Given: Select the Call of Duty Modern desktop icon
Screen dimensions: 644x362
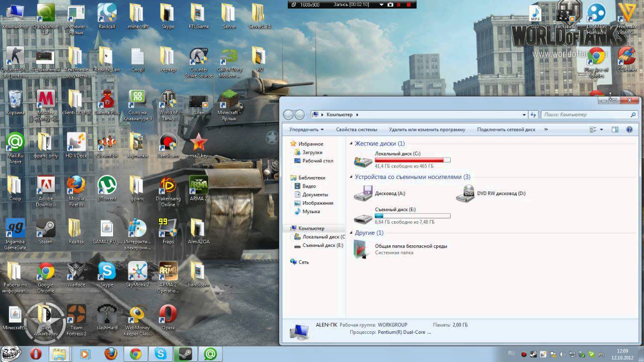Looking at the screenshot, I should point(229,62).
